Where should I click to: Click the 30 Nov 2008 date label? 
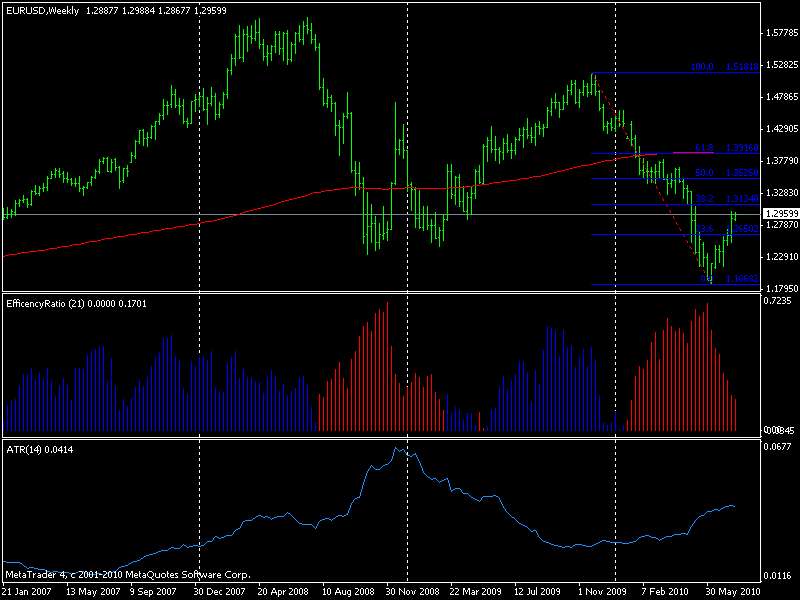[412, 591]
